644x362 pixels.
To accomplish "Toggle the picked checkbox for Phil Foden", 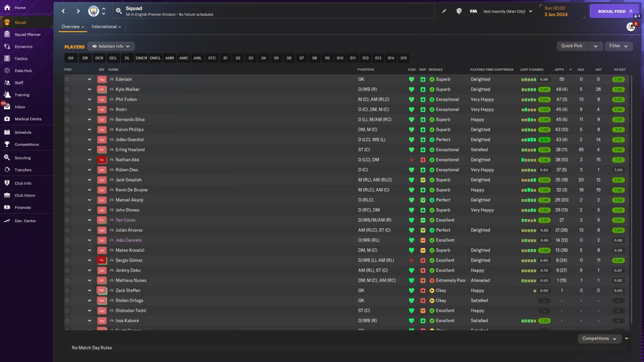I will (x=67, y=100).
